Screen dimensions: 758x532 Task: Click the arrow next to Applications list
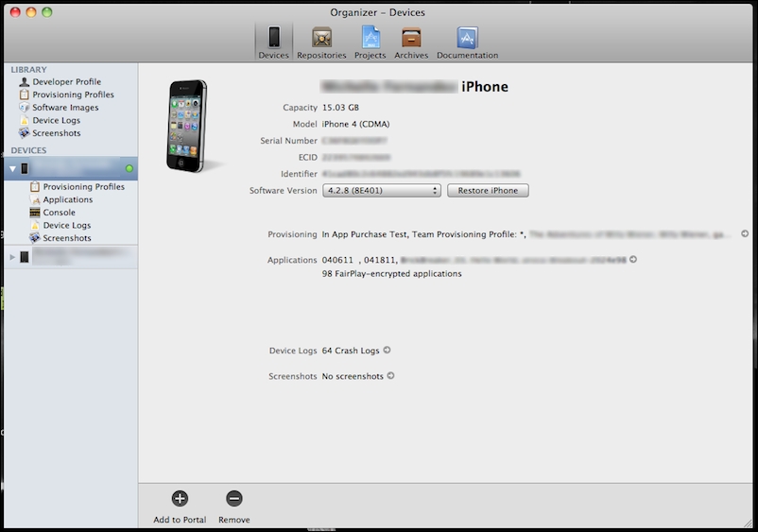click(x=633, y=260)
